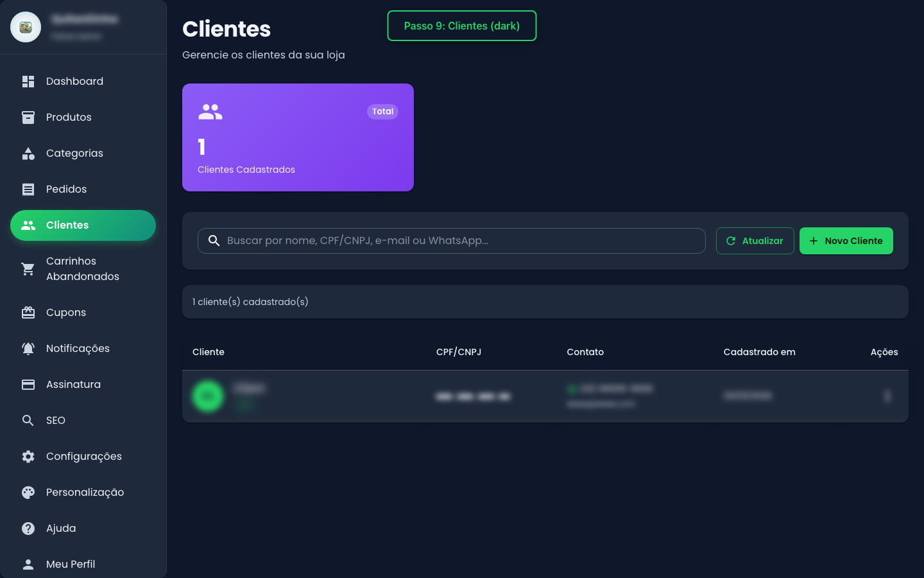Image resolution: width=924 pixels, height=578 pixels.
Task: Click the Categorias shapes icon
Action: point(28,153)
